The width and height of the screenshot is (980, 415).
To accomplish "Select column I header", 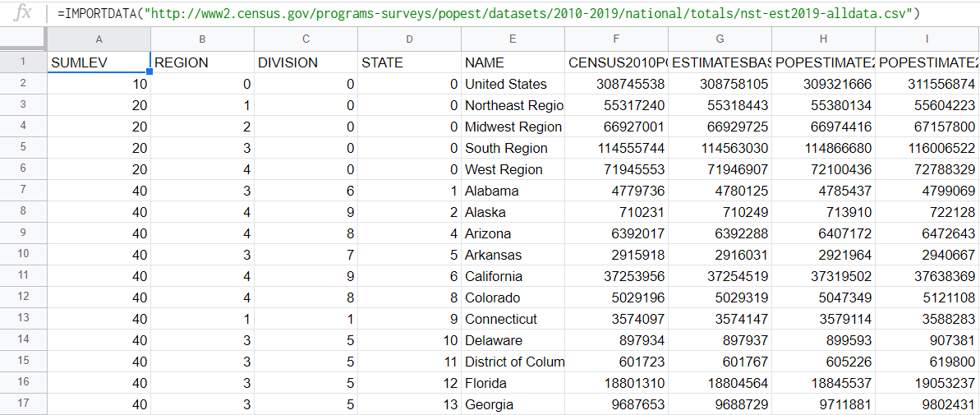I will pos(927,39).
